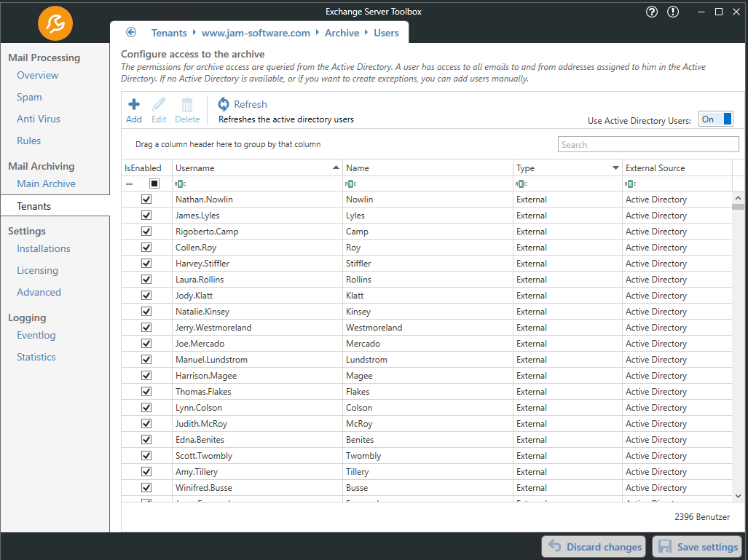Save settings with the Save button
Screen dimensions: 748x560
click(697, 546)
